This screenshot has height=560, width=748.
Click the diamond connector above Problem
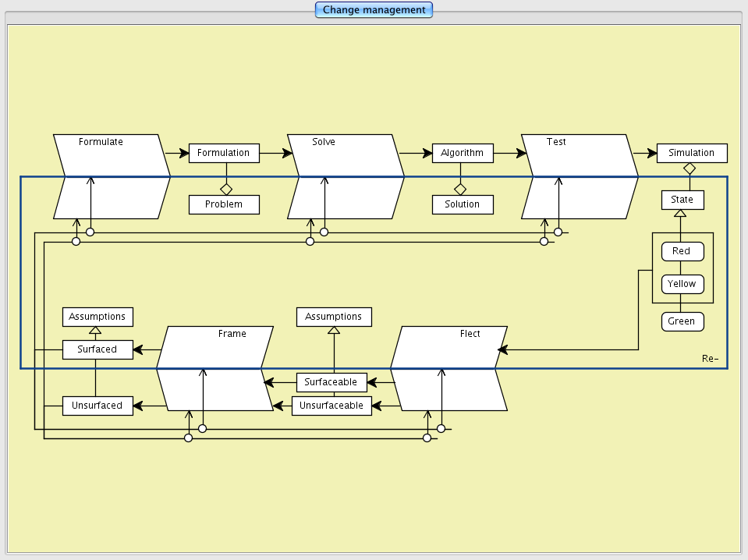click(x=226, y=189)
